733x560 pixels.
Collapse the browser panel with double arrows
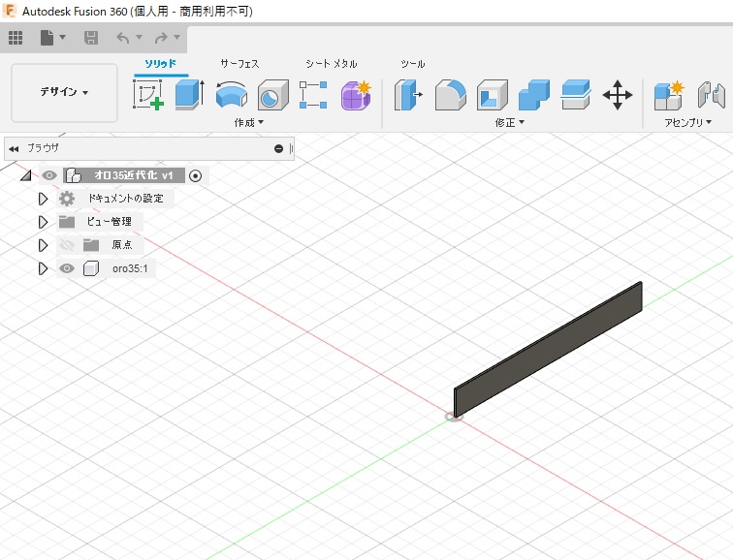[x=14, y=149]
